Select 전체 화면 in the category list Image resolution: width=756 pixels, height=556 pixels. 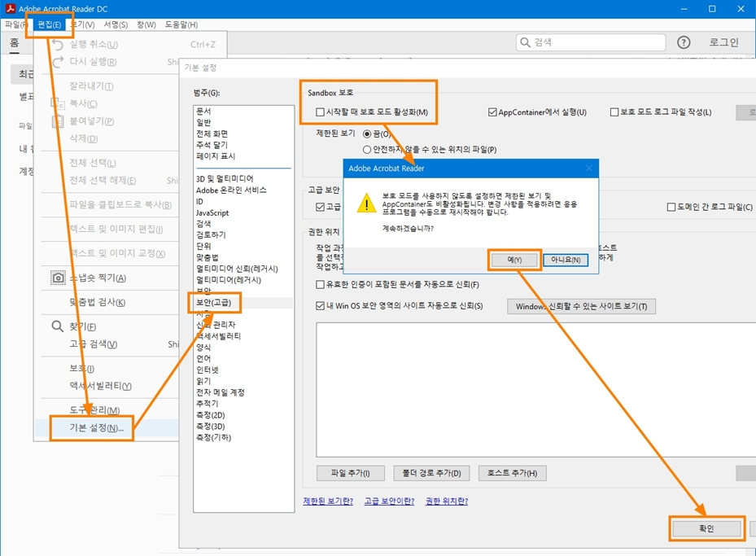[x=212, y=134]
